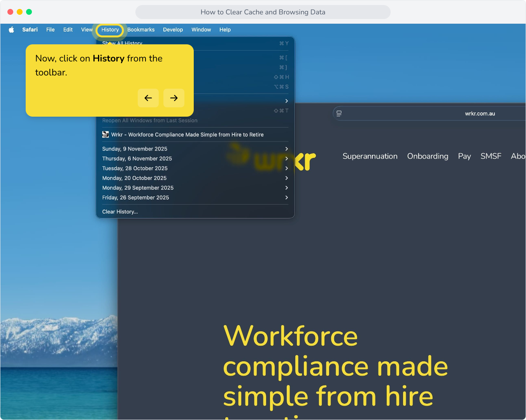Expand Friday, 26 September 2025 history
This screenshot has height=420, width=526.
[x=195, y=198]
